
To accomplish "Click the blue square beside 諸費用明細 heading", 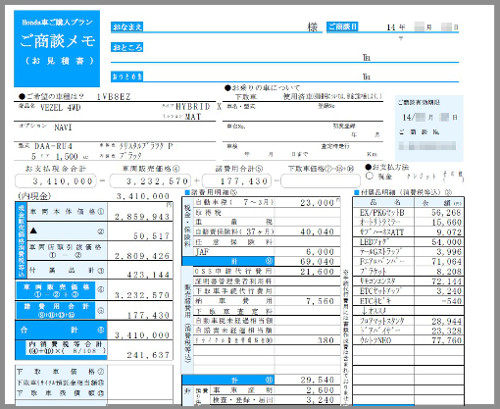I will (x=187, y=192).
